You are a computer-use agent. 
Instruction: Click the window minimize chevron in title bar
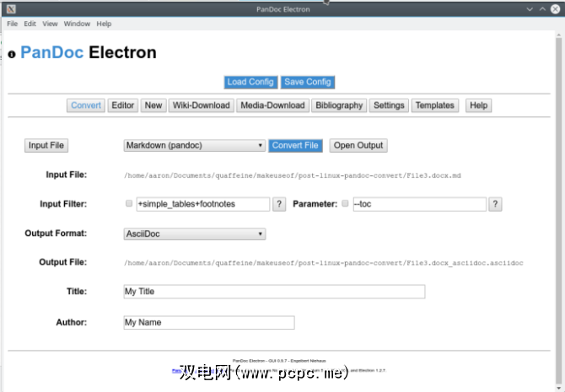530,9
